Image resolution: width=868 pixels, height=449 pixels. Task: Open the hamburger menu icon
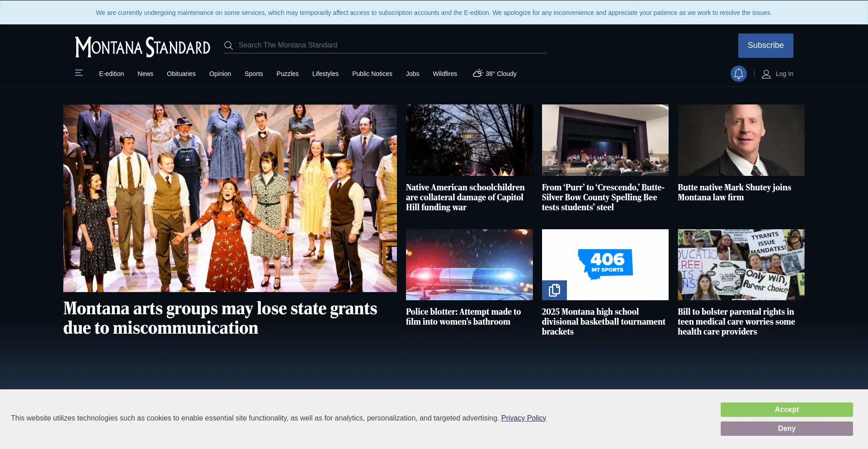[79, 73]
